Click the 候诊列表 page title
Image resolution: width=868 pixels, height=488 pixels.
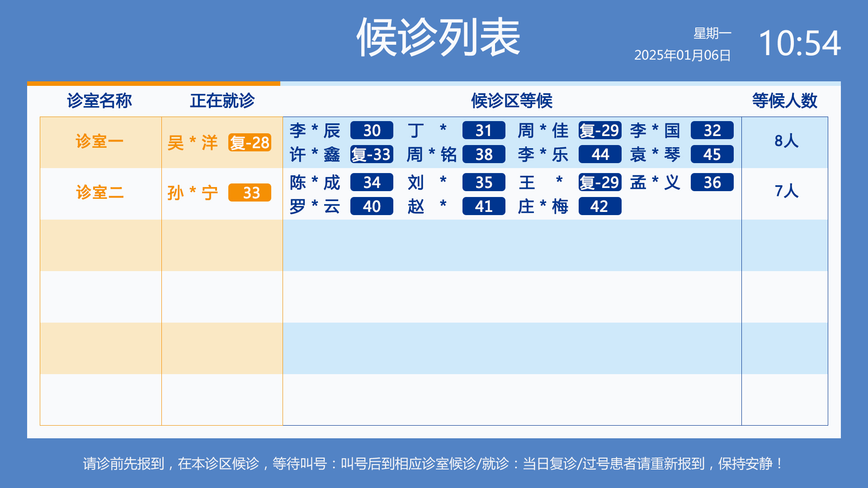click(x=438, y=38)
